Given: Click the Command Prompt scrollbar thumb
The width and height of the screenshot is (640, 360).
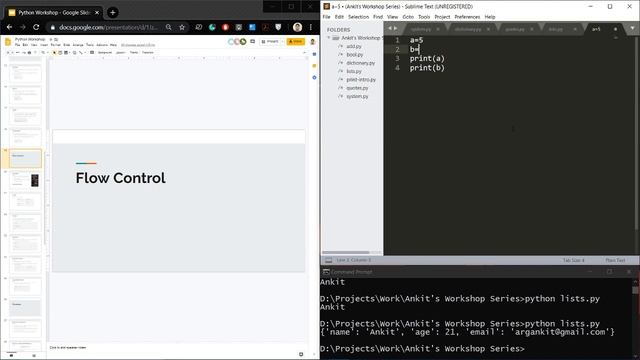Looking at the screenshot, I should (x=635, y=290).
